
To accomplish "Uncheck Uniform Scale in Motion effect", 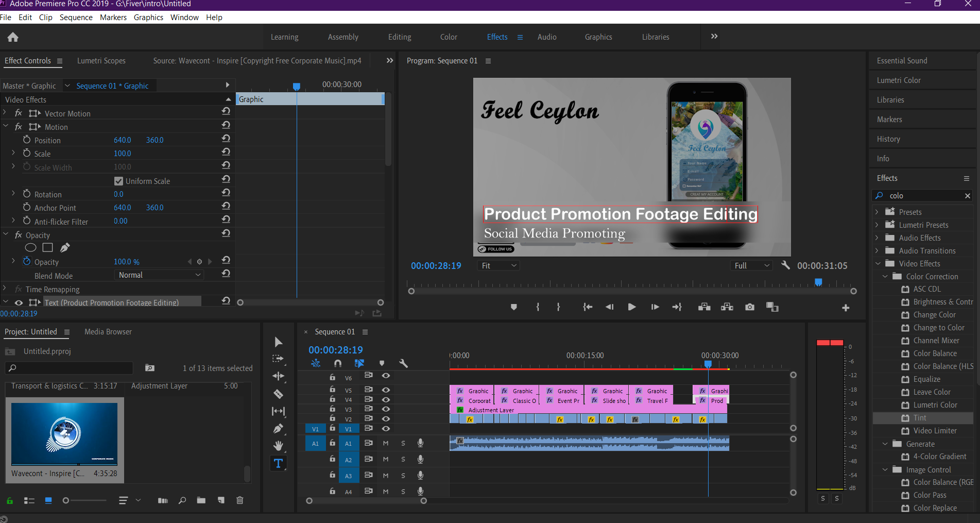I will [118, 180].
